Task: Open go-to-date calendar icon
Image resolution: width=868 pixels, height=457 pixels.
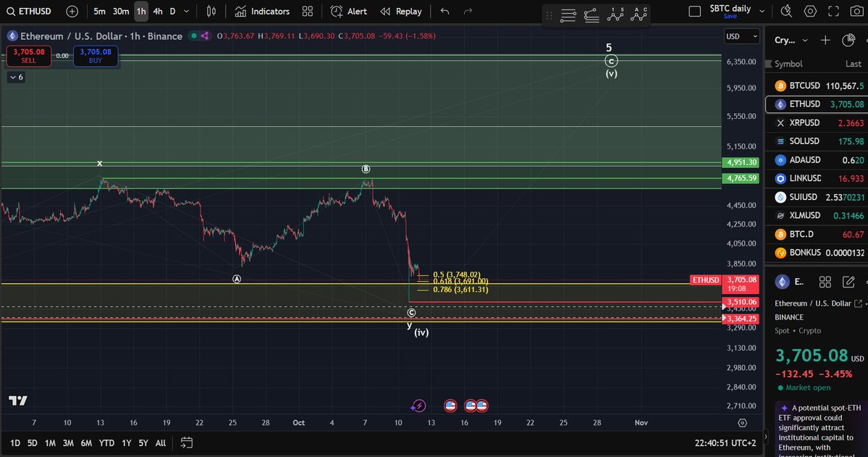Action: click(187, 443)
